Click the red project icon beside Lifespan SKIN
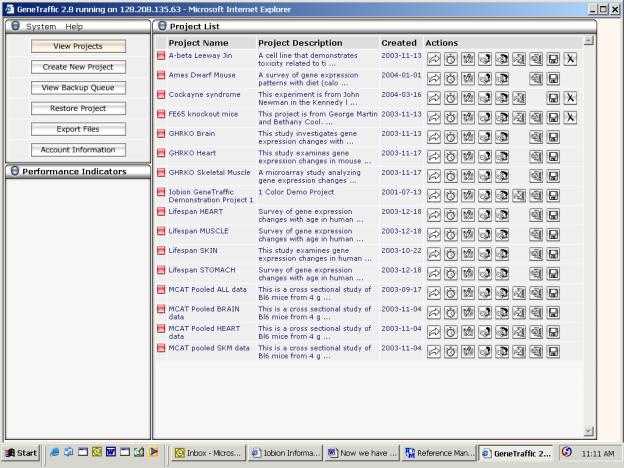The width and height of the screenshot is (624, 468). tap(161, 250)
